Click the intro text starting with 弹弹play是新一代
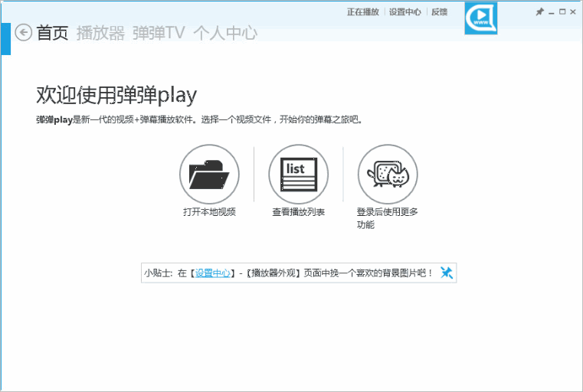The image size is (583, 392). click(200, 119)
